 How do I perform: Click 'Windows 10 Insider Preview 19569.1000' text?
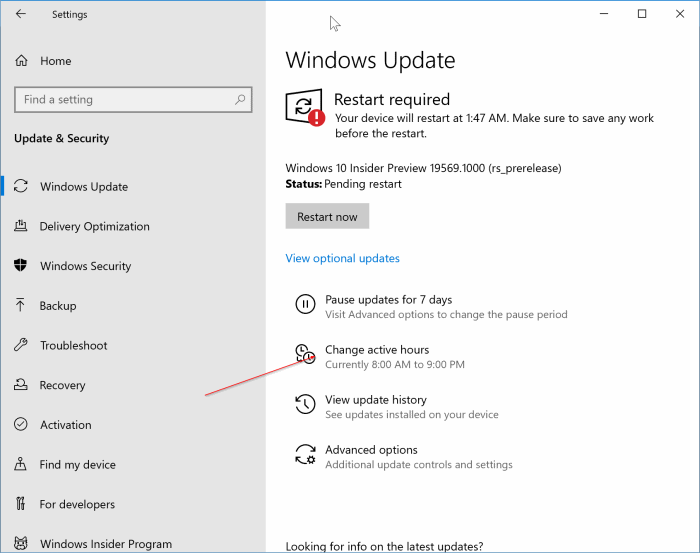[x=385, y=168]
